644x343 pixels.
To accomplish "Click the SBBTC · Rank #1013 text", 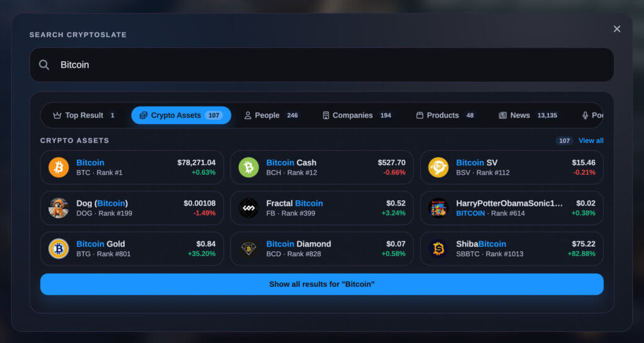I will (x=490, y=254).
